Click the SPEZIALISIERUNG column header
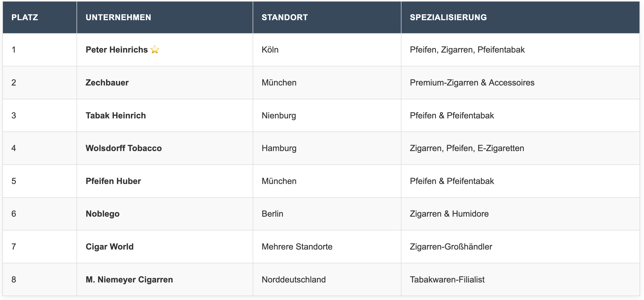The height and width of the screenshot is (300, 644). [448, 18]
